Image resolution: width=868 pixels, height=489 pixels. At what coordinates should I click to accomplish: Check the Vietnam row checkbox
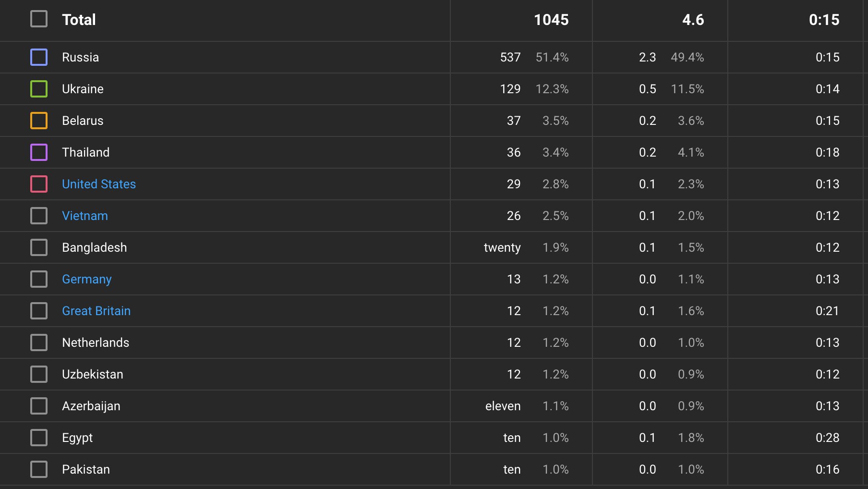click(x=39, y=216)
